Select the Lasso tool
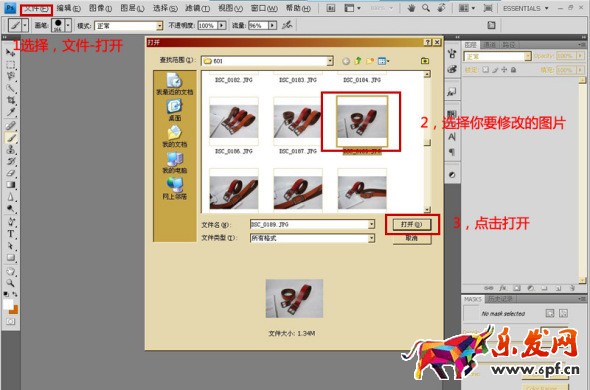 point(10,76)
